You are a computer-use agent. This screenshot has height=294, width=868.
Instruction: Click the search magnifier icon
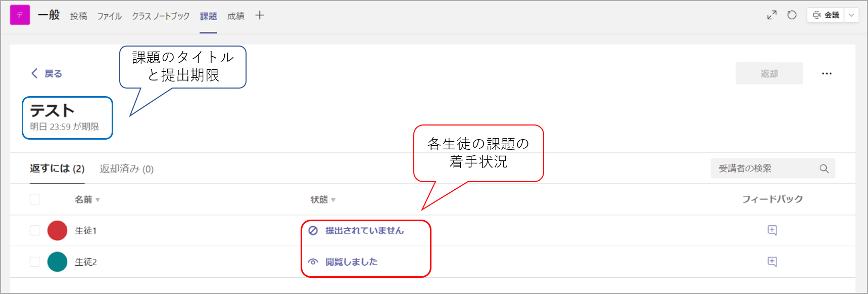coord(824,169)
